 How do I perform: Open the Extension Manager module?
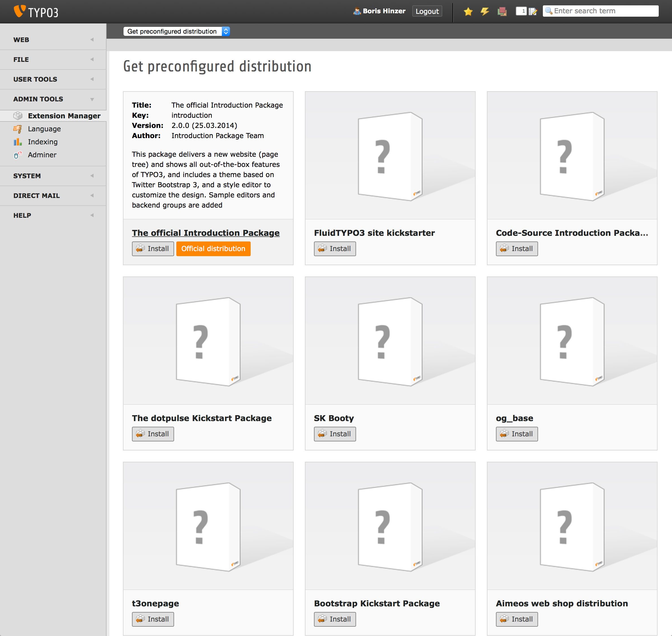point(64,116)
